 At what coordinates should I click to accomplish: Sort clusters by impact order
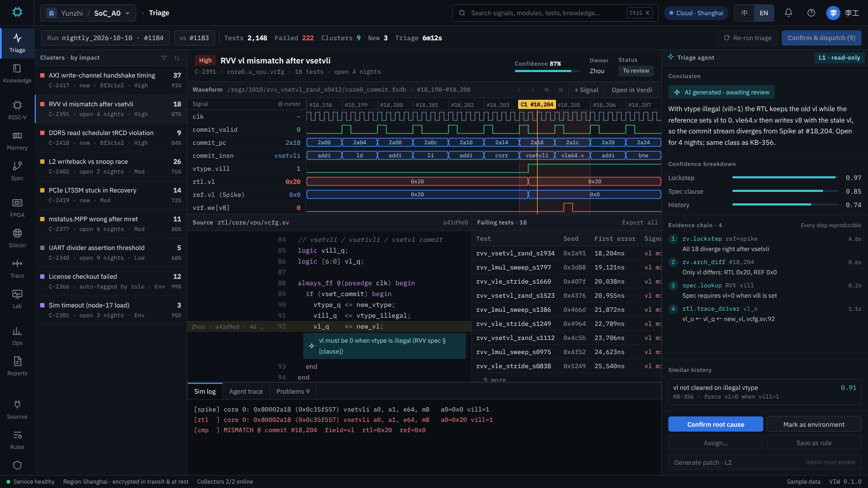(177, 58)
